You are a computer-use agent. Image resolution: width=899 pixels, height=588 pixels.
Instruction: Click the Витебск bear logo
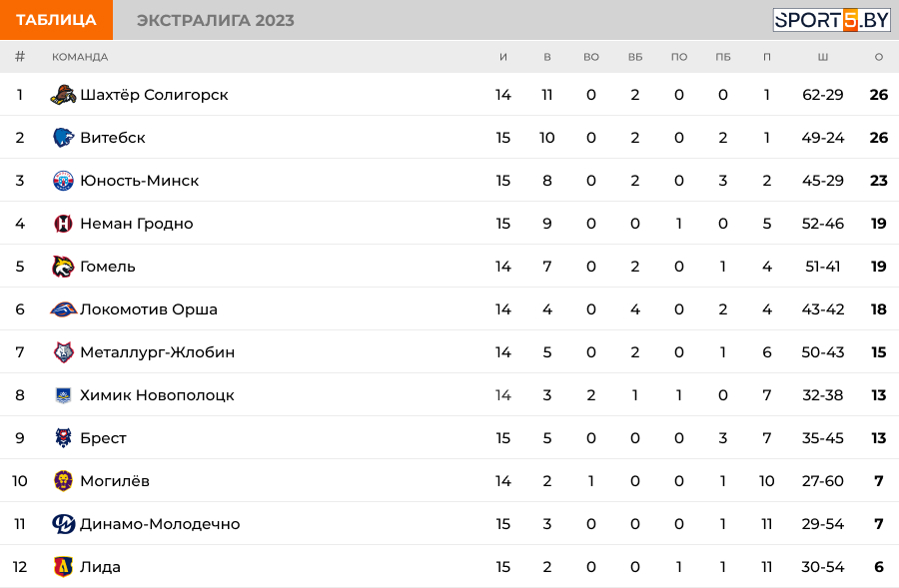[63, 138]
